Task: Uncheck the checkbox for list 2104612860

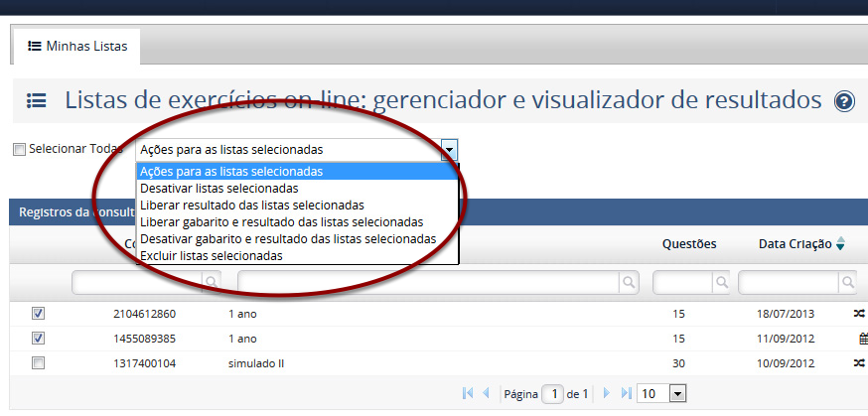Action: point(38,313)
